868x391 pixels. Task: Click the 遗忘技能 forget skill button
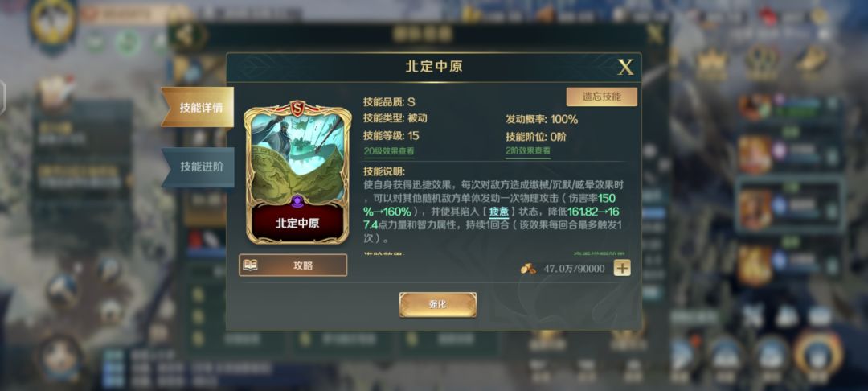pos(602,97)
